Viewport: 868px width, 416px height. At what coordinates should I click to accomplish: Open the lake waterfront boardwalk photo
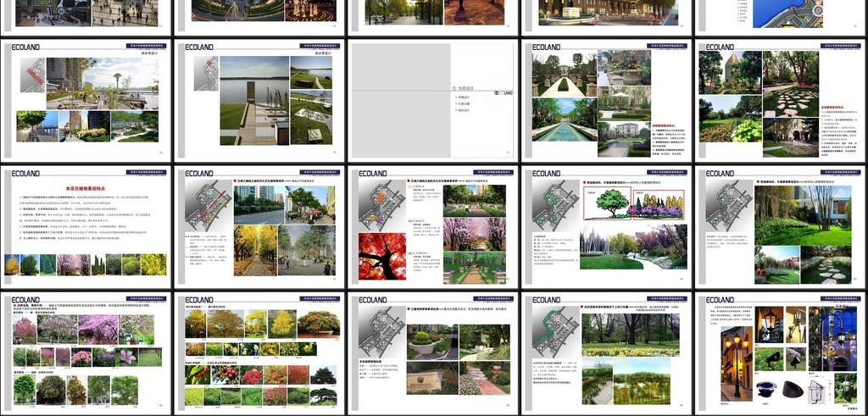(253, 100)
